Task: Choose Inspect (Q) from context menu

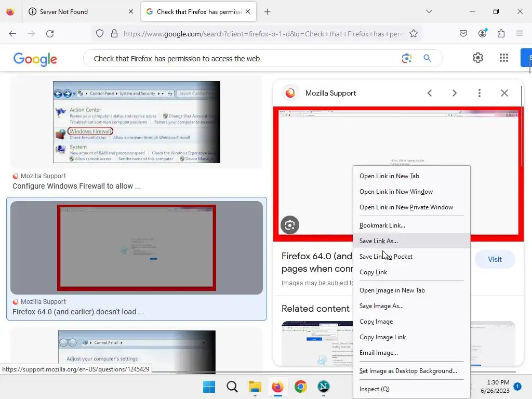Action: 411,389
